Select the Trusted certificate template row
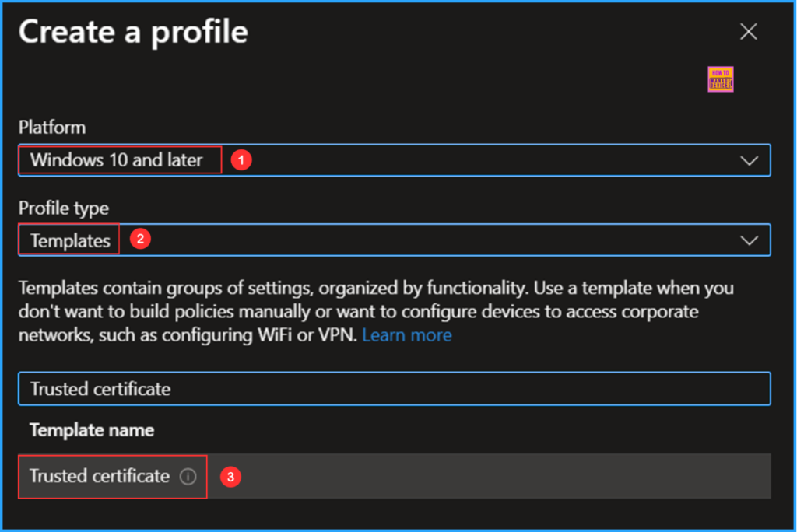 click(395, 476)
